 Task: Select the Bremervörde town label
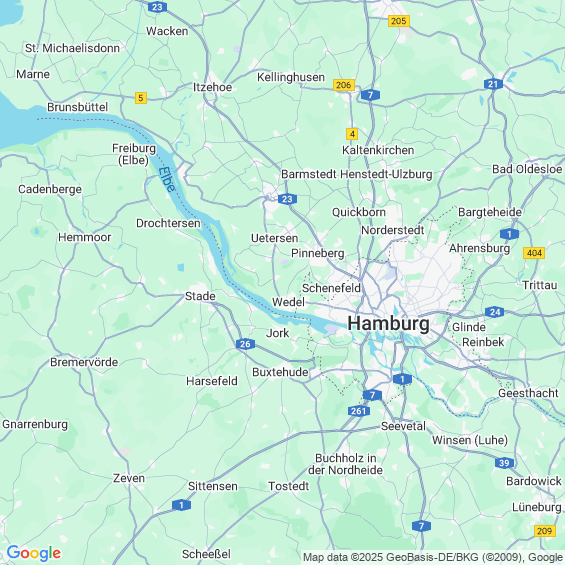[x=84, y=362]
